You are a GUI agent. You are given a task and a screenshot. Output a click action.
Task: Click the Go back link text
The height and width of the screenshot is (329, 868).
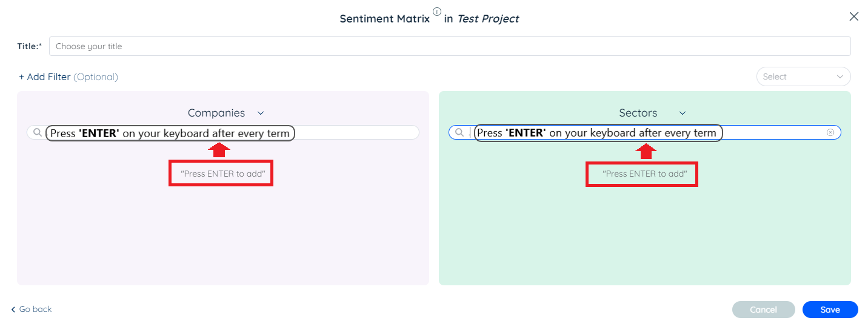click(x=36, y=310)
